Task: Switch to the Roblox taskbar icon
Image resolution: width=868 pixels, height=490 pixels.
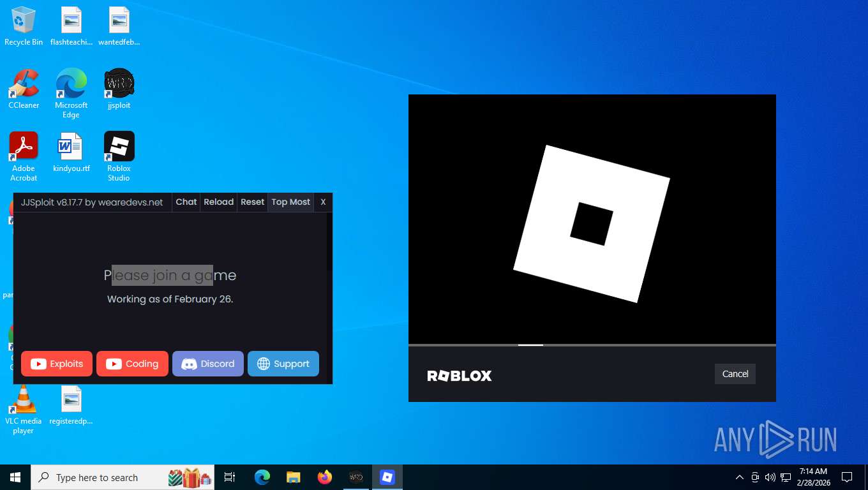Action: click(x=387, y=477)
